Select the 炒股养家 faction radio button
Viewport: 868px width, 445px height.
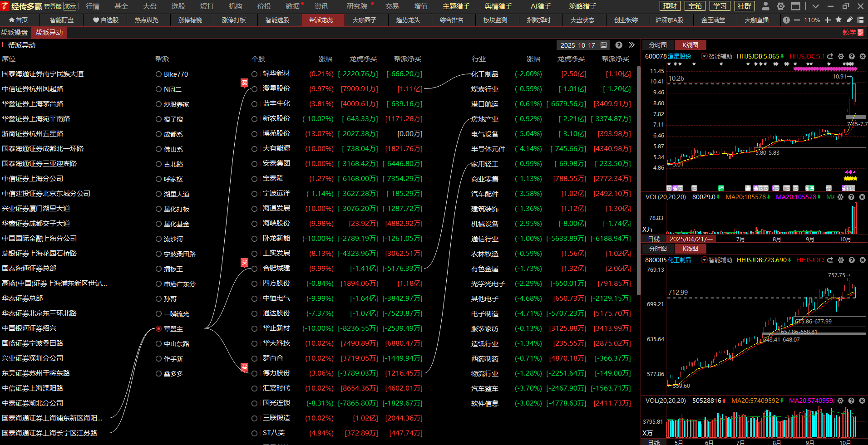(x=158, y=104)
